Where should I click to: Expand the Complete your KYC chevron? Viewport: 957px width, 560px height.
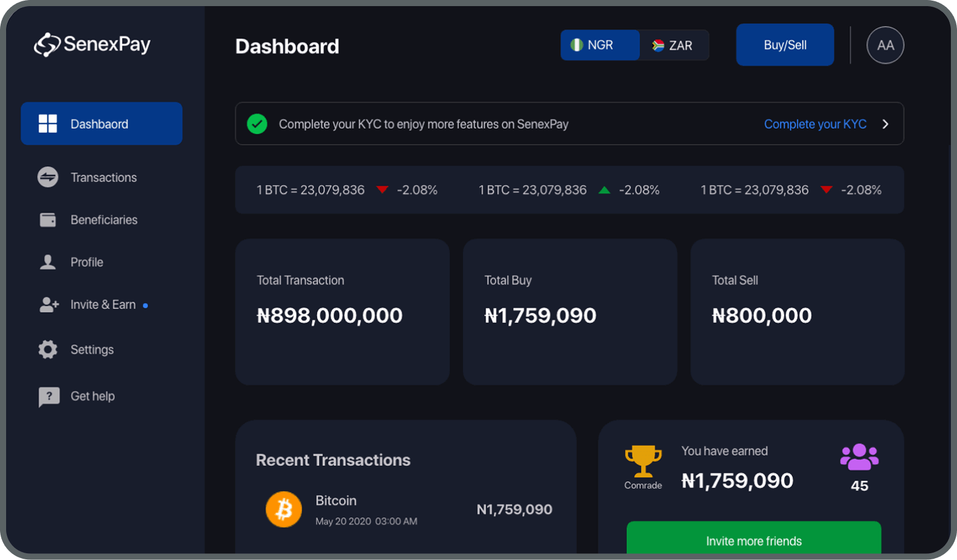[x=885, y=124]
